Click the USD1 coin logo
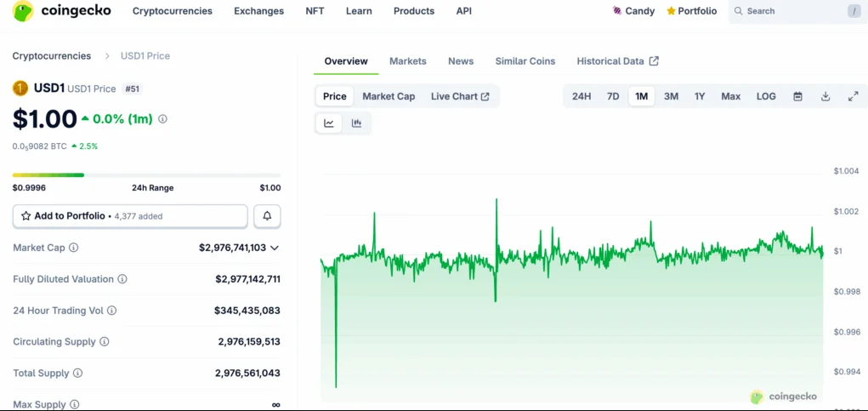Screen dimensions: 868x411 20,88
